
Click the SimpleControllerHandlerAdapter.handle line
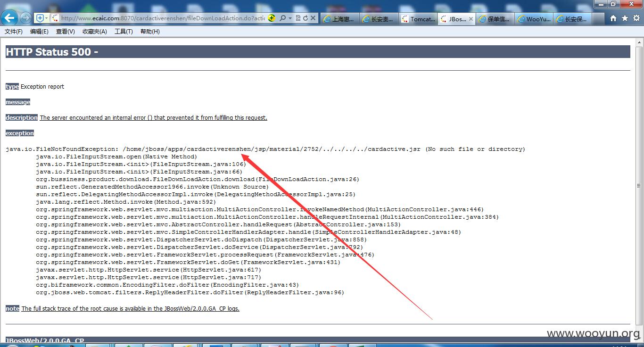click(x=248, y=232)
